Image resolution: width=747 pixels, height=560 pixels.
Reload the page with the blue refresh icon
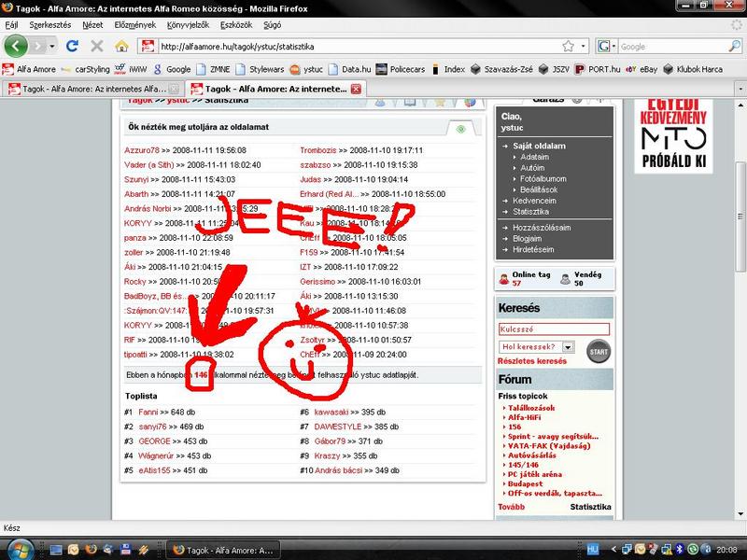(x=73, y=46)
